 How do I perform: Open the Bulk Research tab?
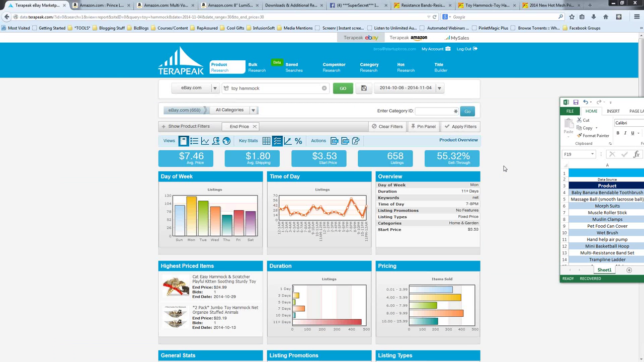(x=257, y=67)
